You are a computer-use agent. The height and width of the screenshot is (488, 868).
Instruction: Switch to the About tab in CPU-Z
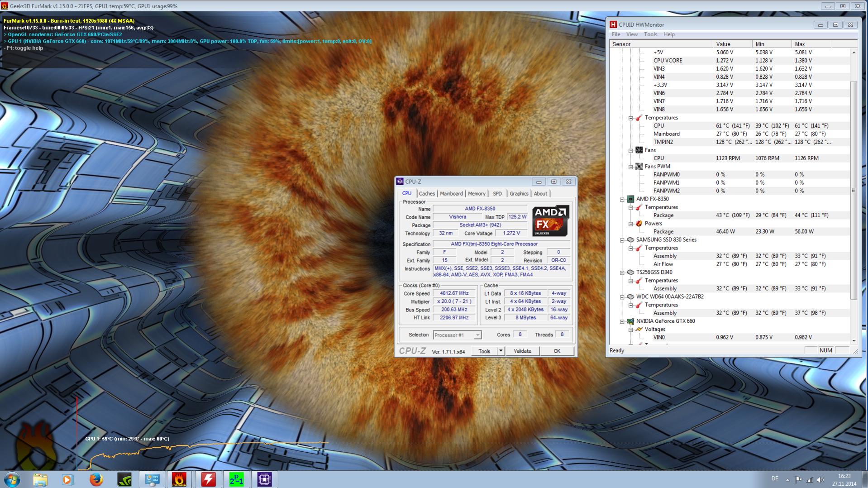(540, 194)
